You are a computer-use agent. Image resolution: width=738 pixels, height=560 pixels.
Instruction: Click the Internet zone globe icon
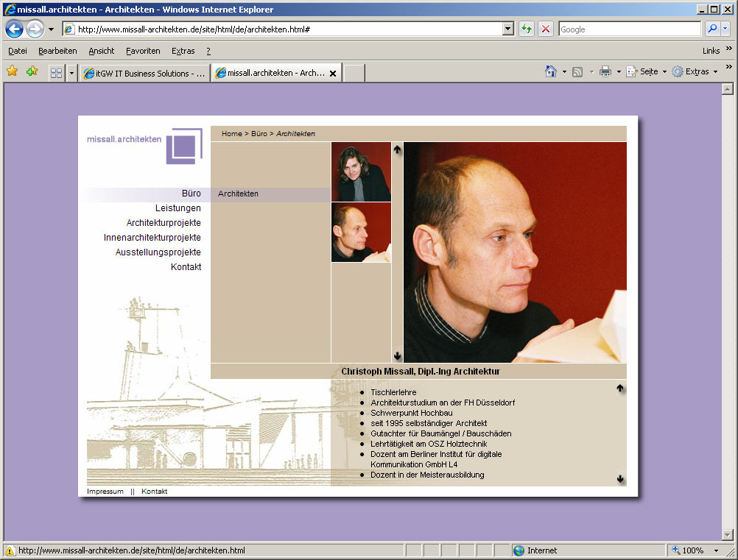[x=519, y=550]
